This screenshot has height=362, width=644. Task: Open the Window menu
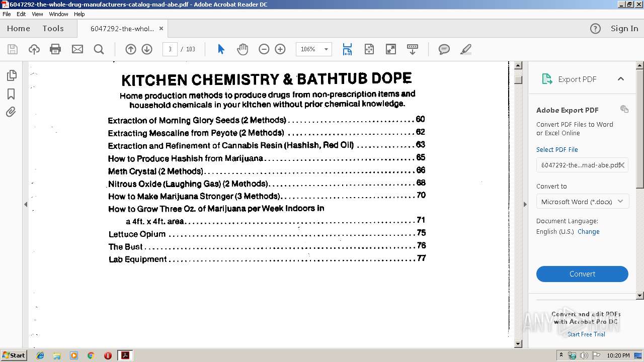(58, 14)
